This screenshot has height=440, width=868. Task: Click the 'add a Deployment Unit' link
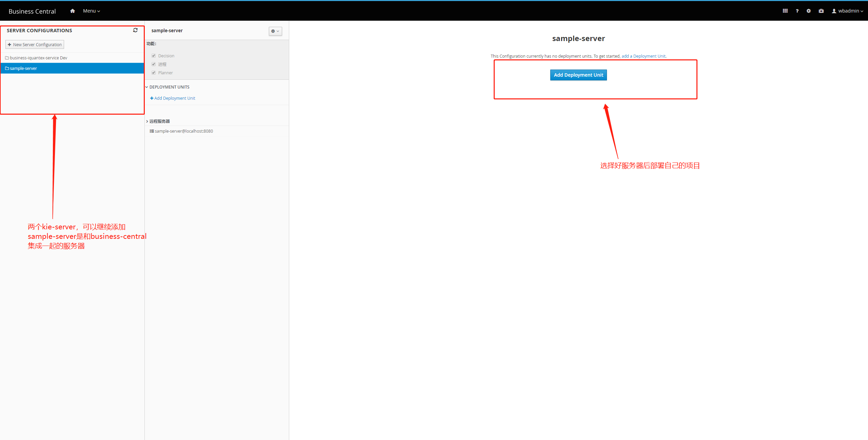[x=643, y=56]
